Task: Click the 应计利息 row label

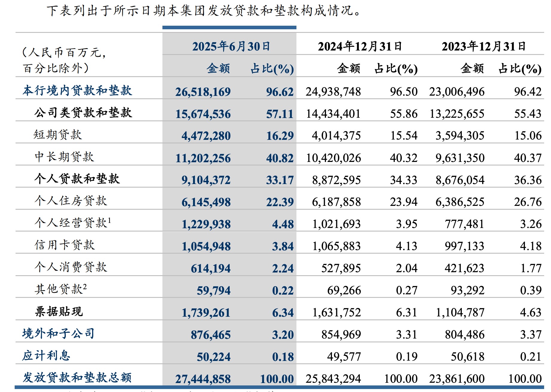Action: [46, 356]
